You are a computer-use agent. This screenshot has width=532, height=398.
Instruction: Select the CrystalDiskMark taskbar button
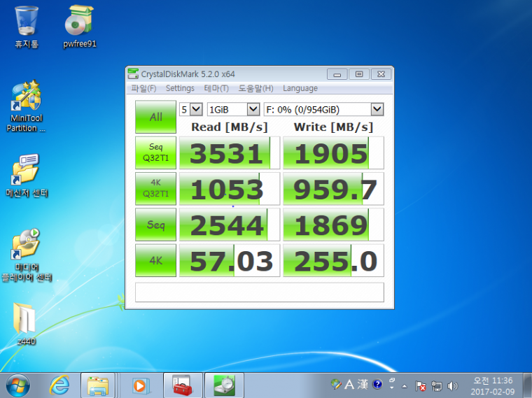pos(224,385)
